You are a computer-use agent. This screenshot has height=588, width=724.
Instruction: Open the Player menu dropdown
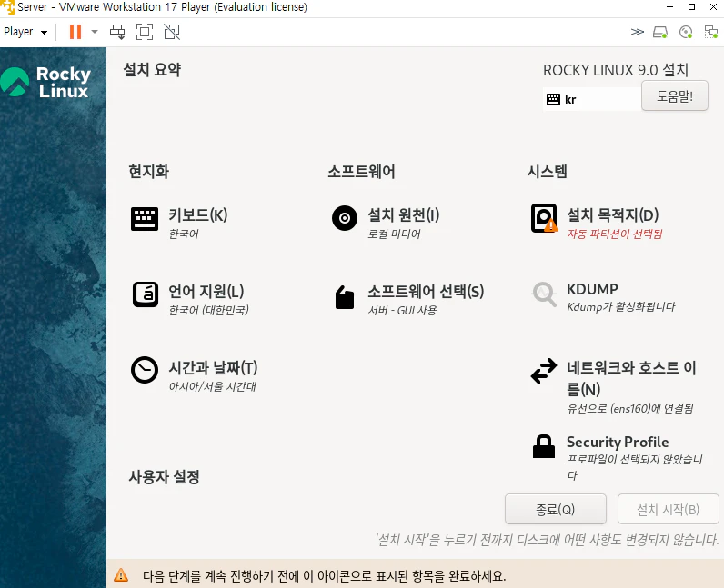[x=25, y=32]
